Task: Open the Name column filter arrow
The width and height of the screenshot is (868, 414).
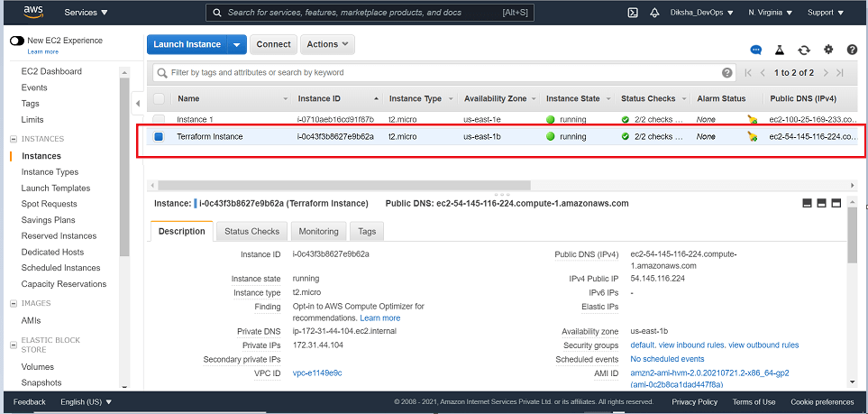Action: (x=286, y=98)
